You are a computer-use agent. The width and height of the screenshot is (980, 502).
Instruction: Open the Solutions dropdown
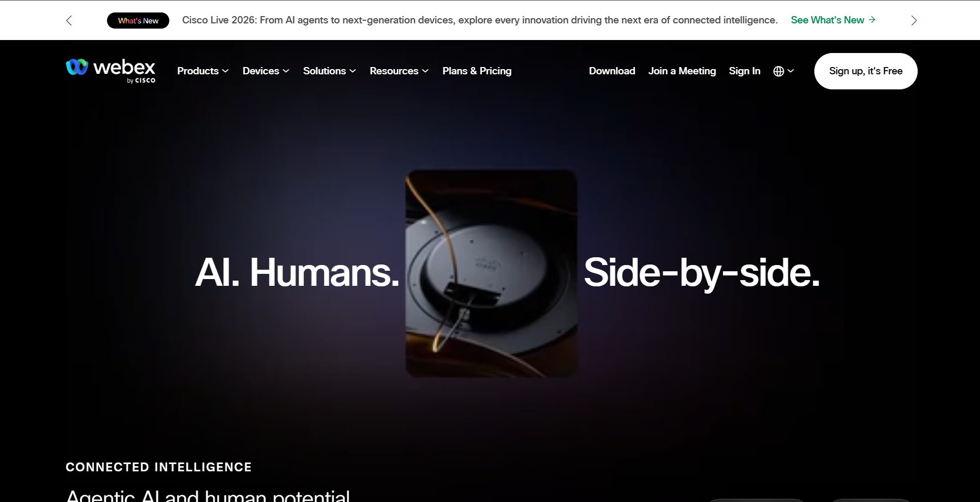point(330,71)
